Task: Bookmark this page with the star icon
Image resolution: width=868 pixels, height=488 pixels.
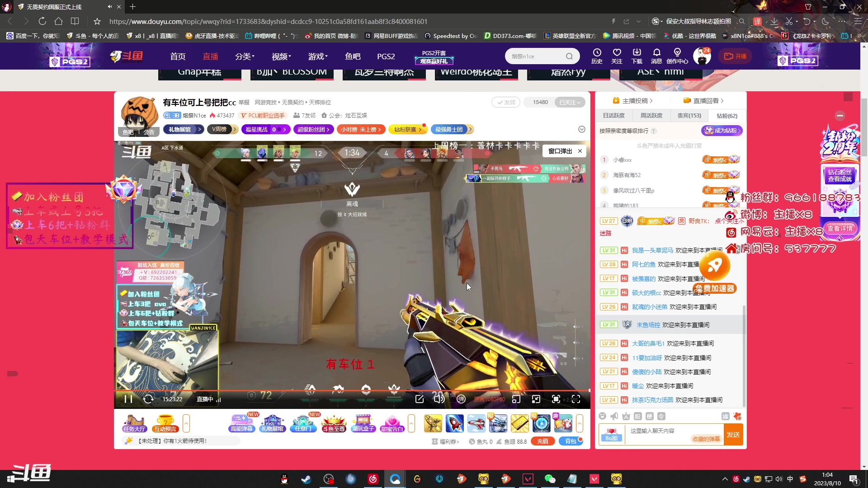Action: coord(97,21)
